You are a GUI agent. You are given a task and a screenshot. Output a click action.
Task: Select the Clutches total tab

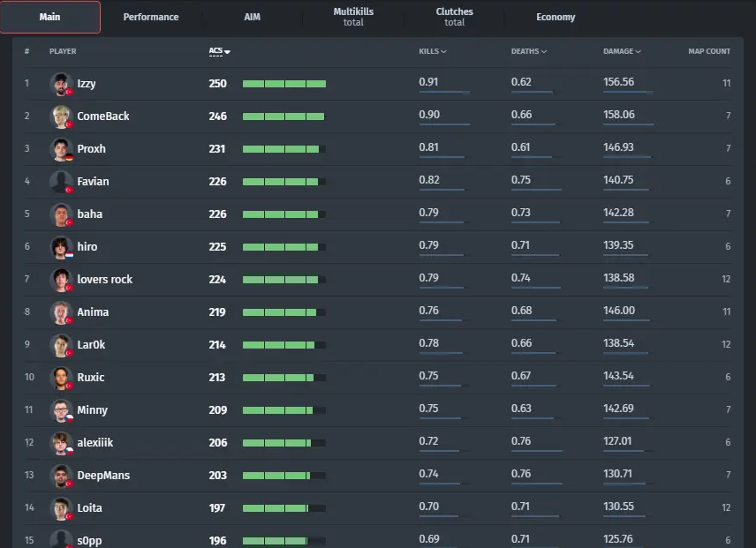click(x=454, y=17)
